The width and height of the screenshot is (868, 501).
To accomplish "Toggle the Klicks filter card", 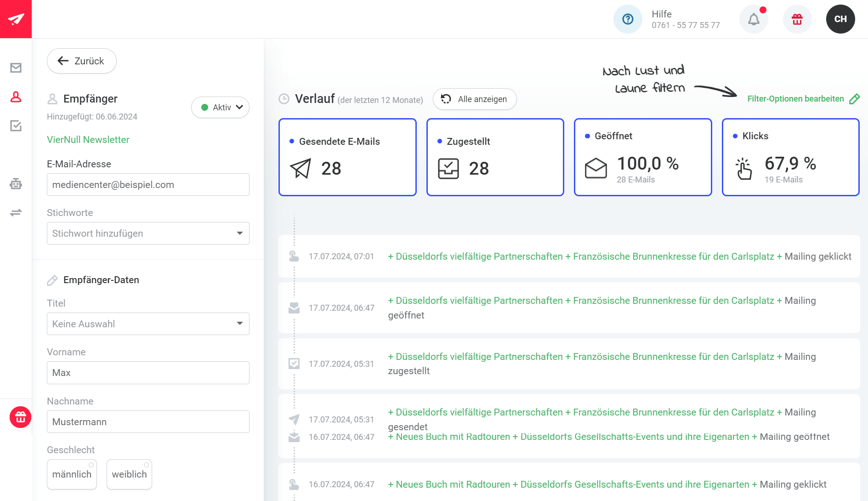I will click(790, 157).
